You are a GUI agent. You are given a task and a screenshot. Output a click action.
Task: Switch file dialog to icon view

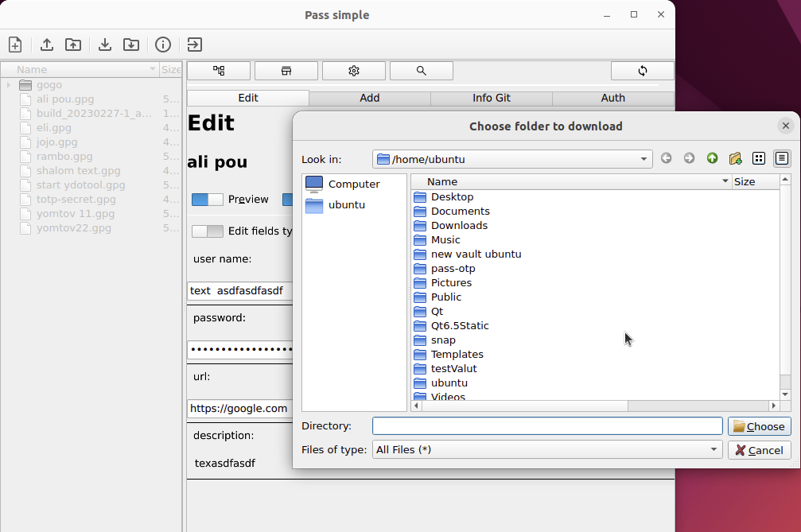[x=759, y=158]
